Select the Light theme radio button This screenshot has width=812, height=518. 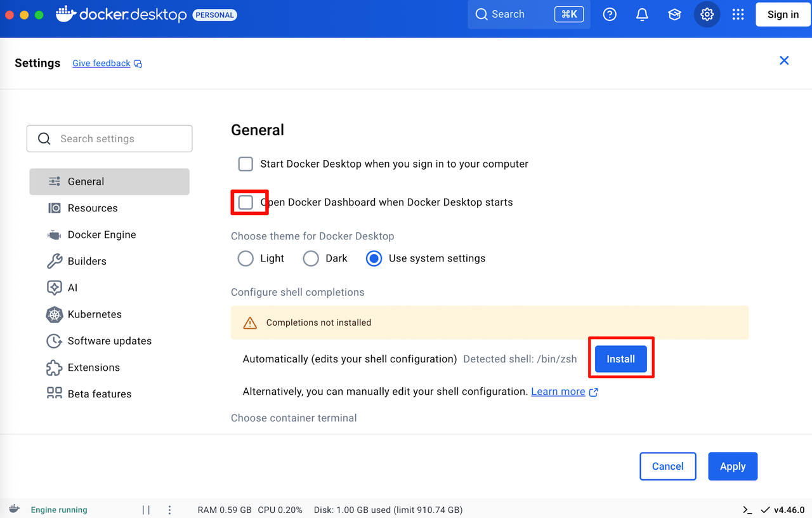click(246, 258)
